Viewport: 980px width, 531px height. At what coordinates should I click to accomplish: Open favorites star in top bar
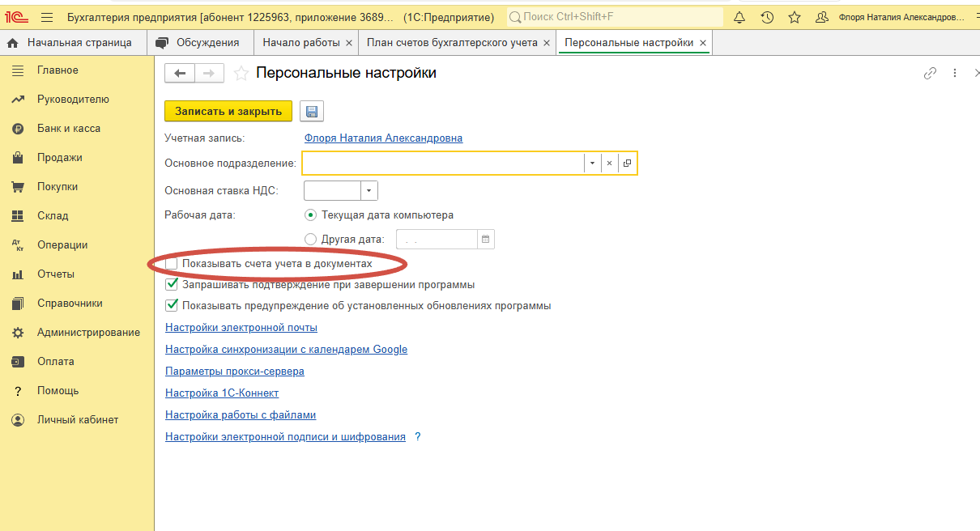pyautogui.click(x=795, y=17)
